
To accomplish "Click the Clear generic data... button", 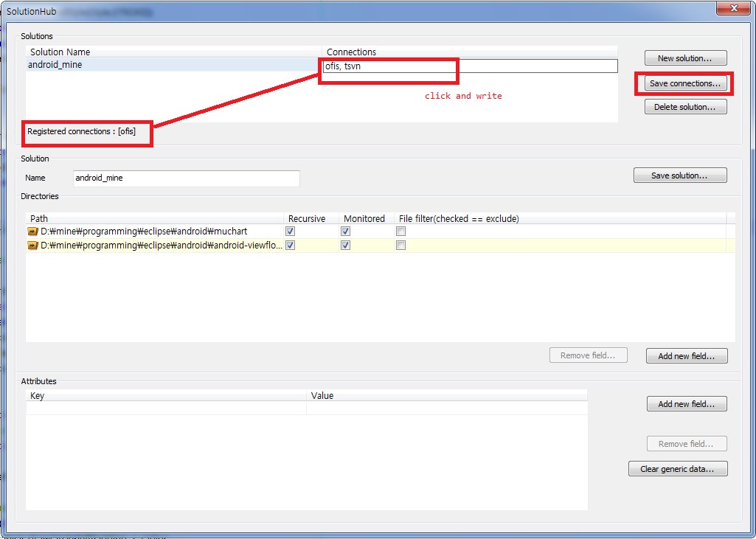I will (678, 469).
